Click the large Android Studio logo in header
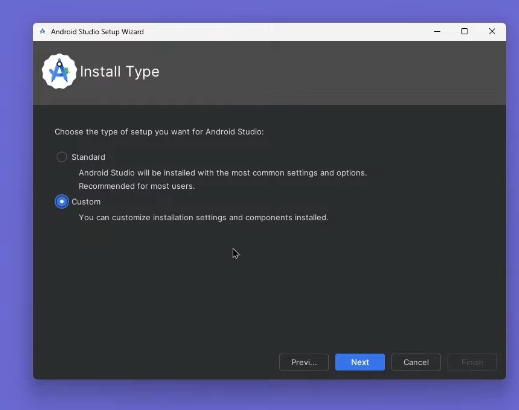Image resolution: width=519 pixels, height=410 pixels. (59, 71)
